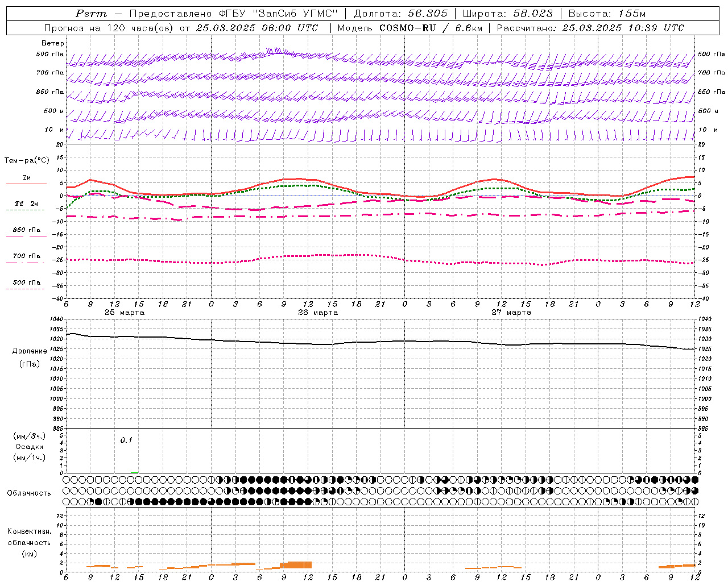Click "Прогноз на 120 часа(ов)" forecast range text

109,28
